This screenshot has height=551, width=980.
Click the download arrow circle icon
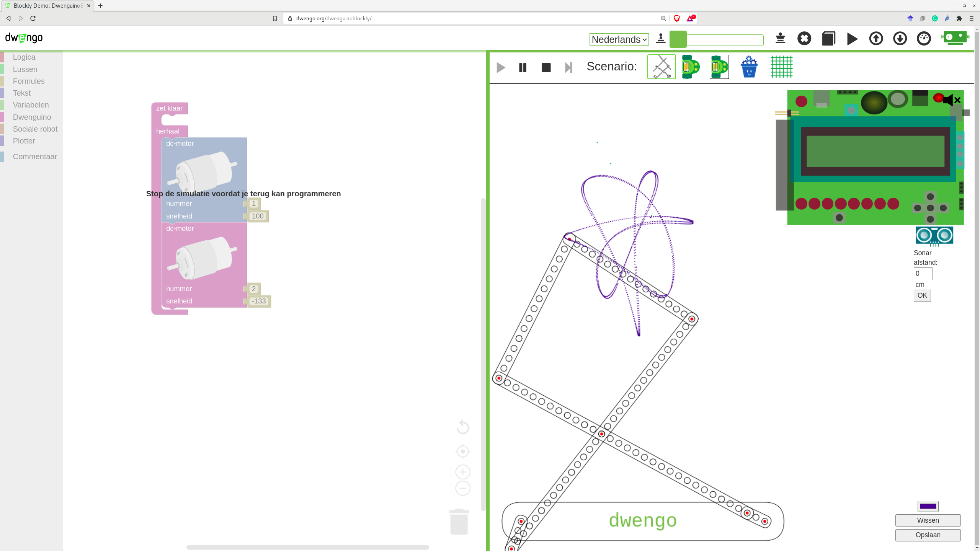point(900,39)
